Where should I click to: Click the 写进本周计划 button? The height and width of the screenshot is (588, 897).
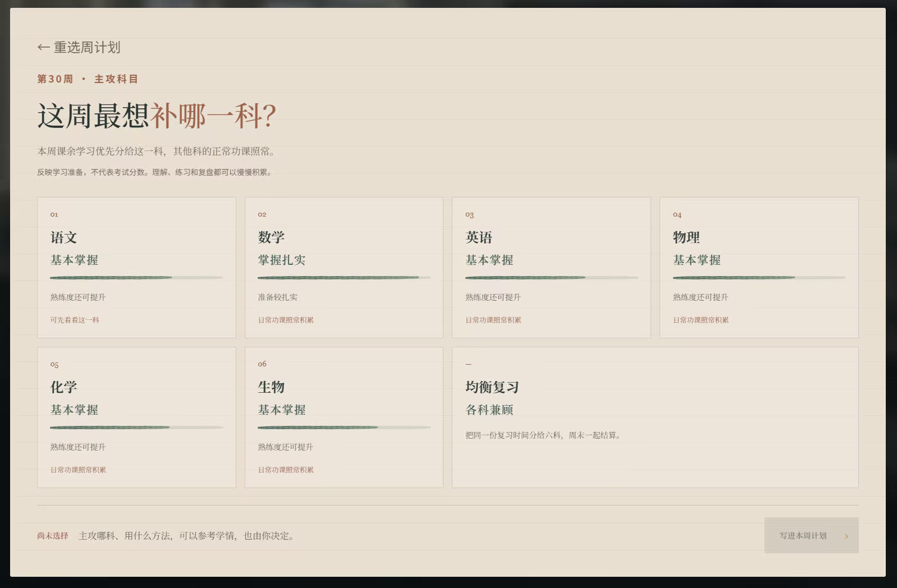pos(811,535)
